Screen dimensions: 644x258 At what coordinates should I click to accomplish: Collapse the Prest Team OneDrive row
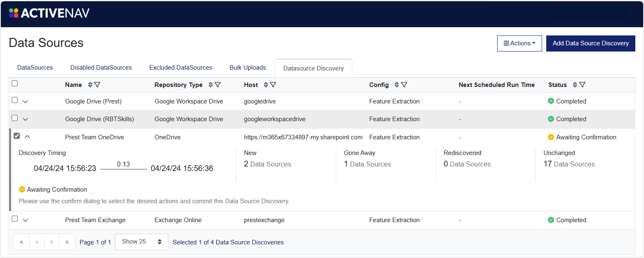pyautogui.click(x=28, y=137)
